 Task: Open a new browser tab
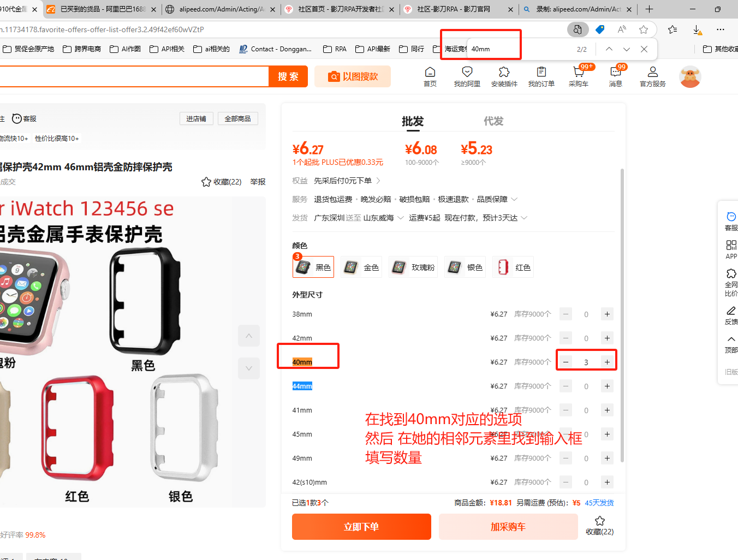[x=649, y=9]
